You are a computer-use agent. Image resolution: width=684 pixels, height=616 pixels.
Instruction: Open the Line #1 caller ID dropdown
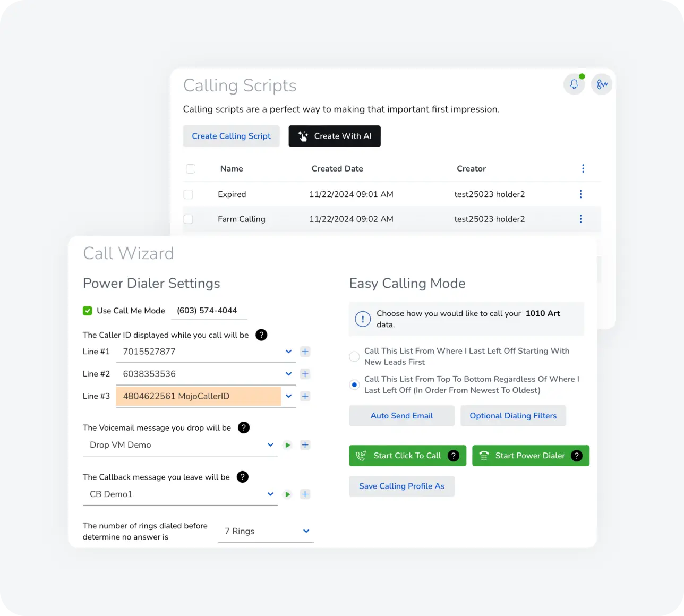pos(288,352)
